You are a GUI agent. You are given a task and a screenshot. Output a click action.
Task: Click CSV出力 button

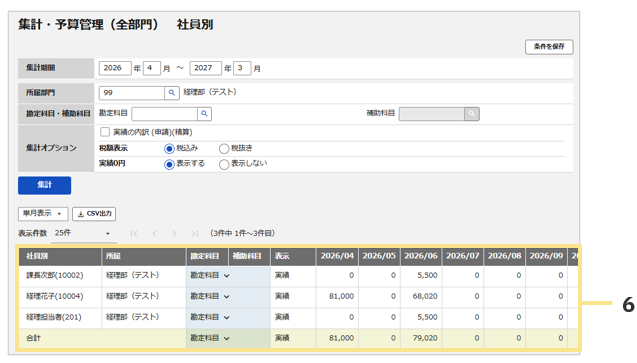(x=94, y=214)
